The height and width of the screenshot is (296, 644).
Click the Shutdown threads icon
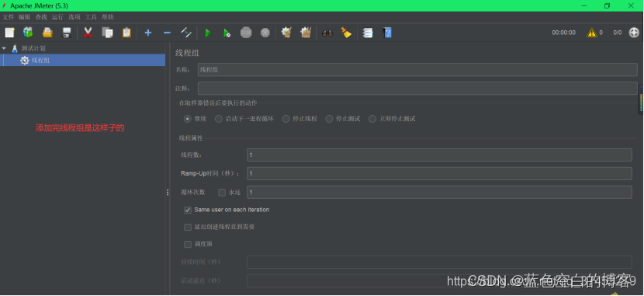coord(265,33)
